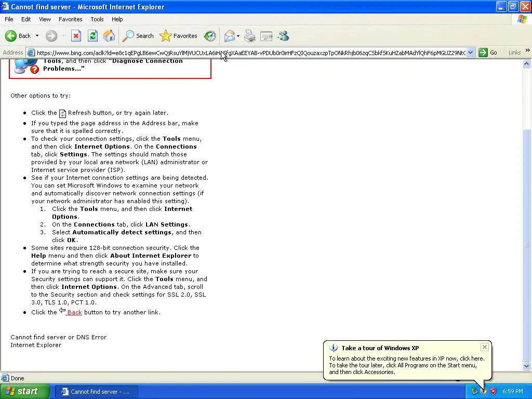Click the Stop loading button
The width and height of the screenshot is (532, 399).
point(76,36)
